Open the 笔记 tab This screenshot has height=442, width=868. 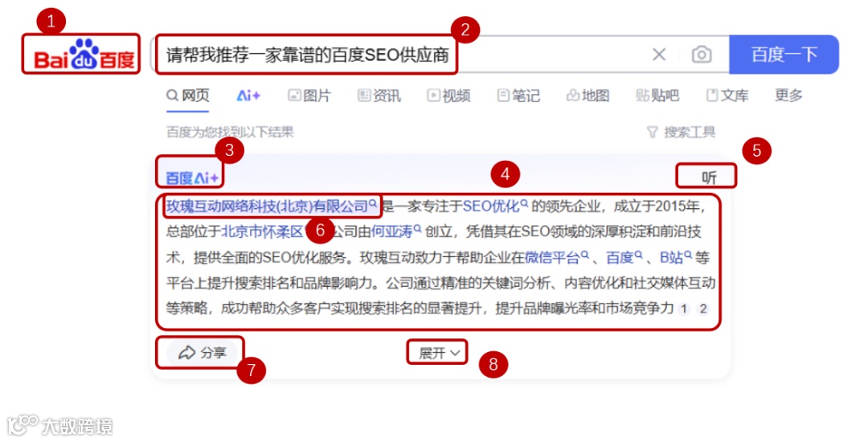pos(518,96)
